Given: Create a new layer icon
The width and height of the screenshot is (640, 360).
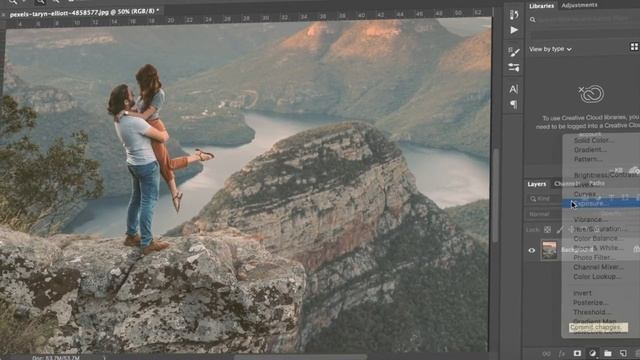Looking at the screenshot, I should click(623, 353).
